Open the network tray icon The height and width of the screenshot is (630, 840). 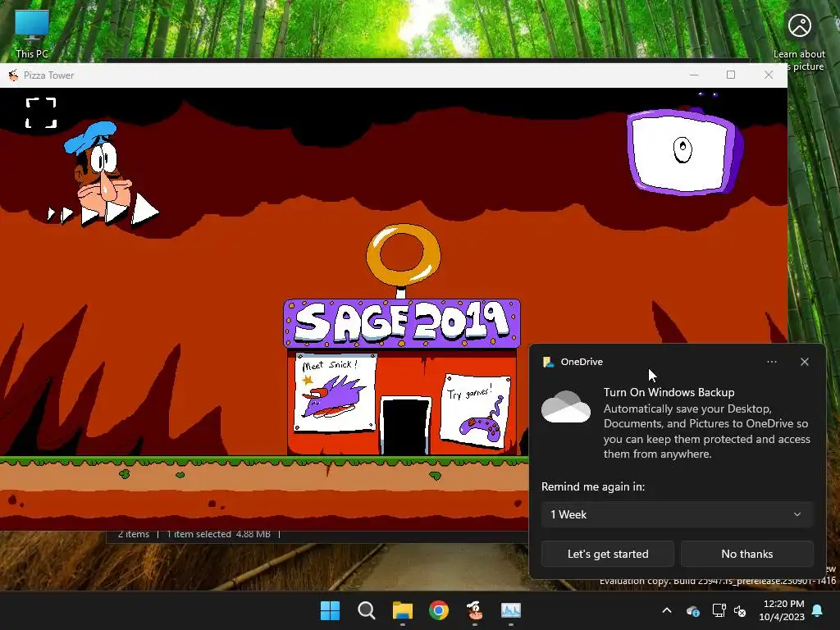[719, 610]
